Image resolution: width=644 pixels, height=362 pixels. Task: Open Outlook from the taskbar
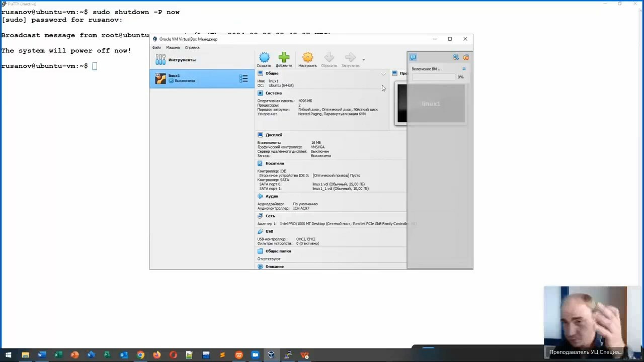click(x=124, y=355)
